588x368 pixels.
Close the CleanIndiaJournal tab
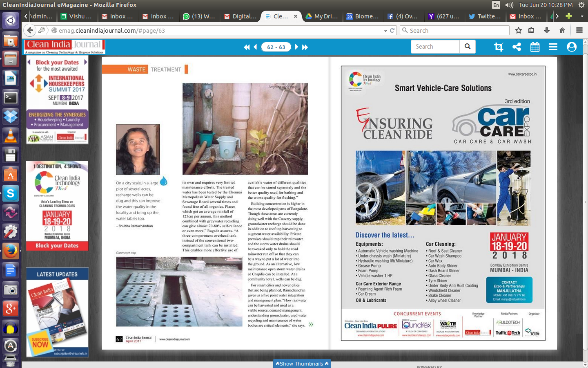296,16
